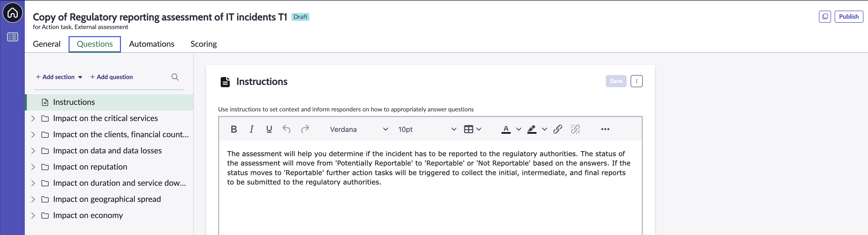The width and height of the screenshot is (868, 235).
Task: Expand Impact on geographical spread
Action: pos(33,199)
